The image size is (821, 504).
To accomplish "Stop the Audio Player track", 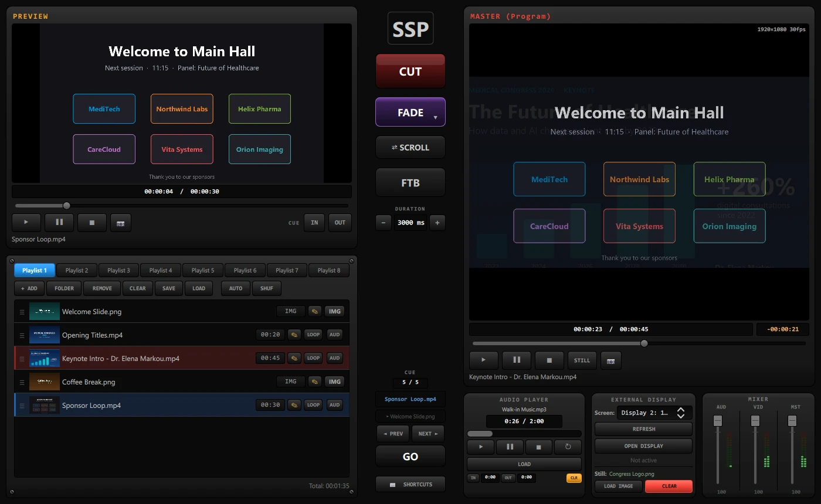I will (x=539, y=447).
